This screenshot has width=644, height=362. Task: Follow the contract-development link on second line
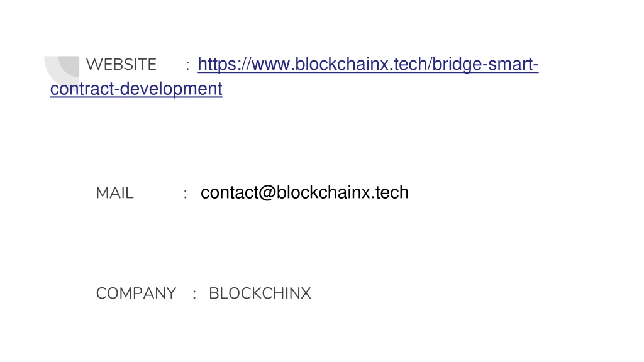point(136,89)
